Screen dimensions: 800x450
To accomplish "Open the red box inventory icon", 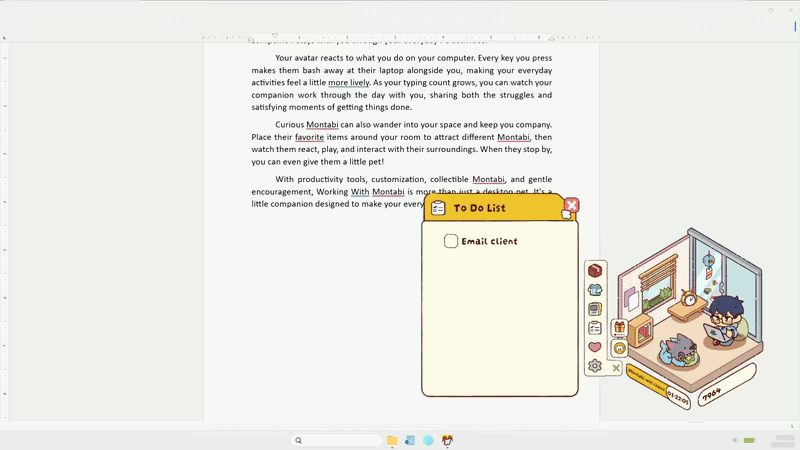I will click(x=595, y=270).
